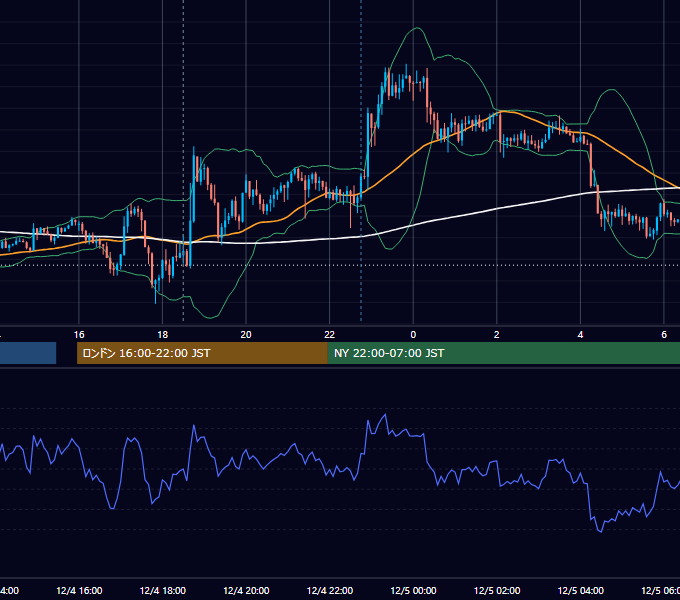Click the 12/4 20:00 date label

point(246,590)
